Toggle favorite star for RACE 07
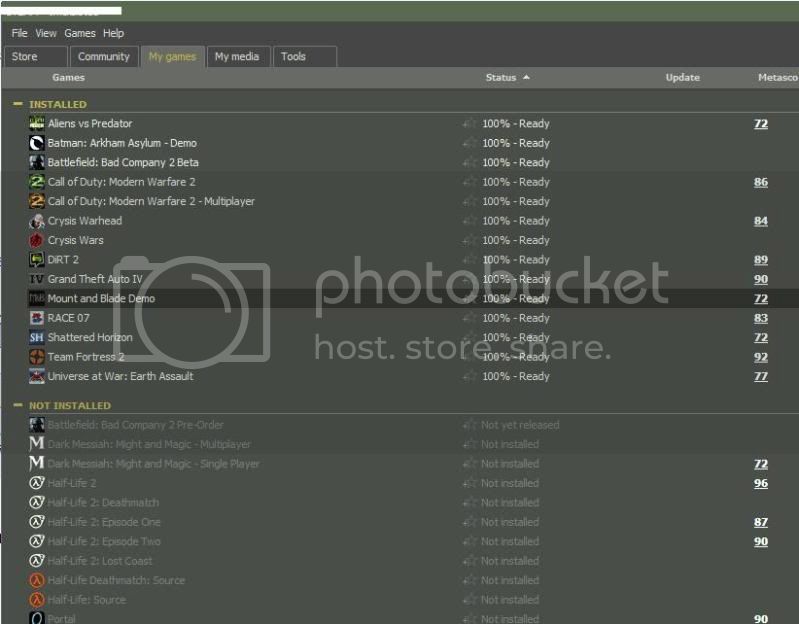This screenshot has height=624, width=799. pyautogui.click(x=469, y=318)
